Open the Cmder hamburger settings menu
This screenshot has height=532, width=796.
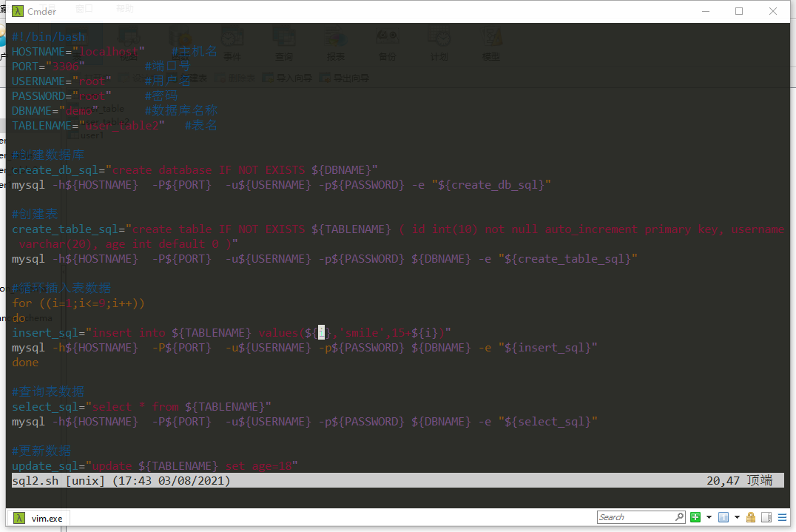click(x=782, y=517)
